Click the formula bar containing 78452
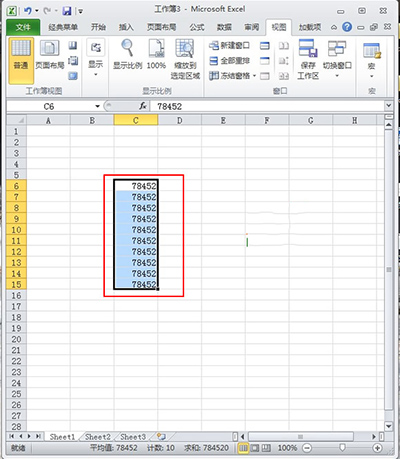400x459 pixels. [267, 106]
